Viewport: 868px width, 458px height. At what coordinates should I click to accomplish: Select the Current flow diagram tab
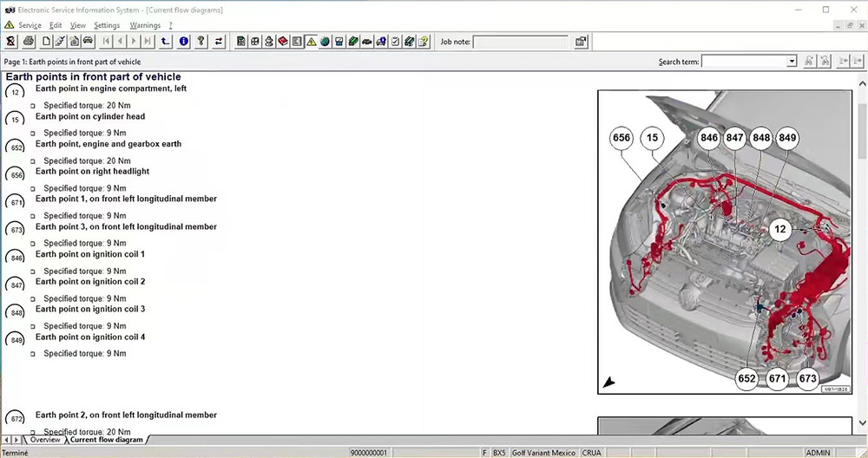coord(106,440)
